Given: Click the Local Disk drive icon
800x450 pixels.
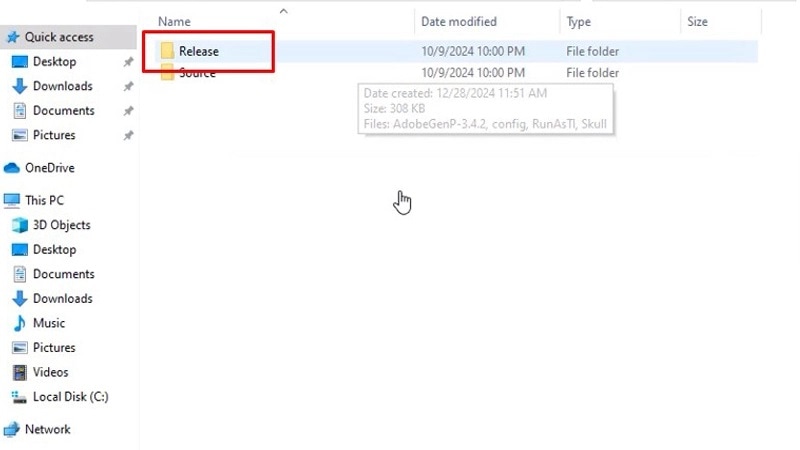Looking at the screenshot, I should click(19, 397).
